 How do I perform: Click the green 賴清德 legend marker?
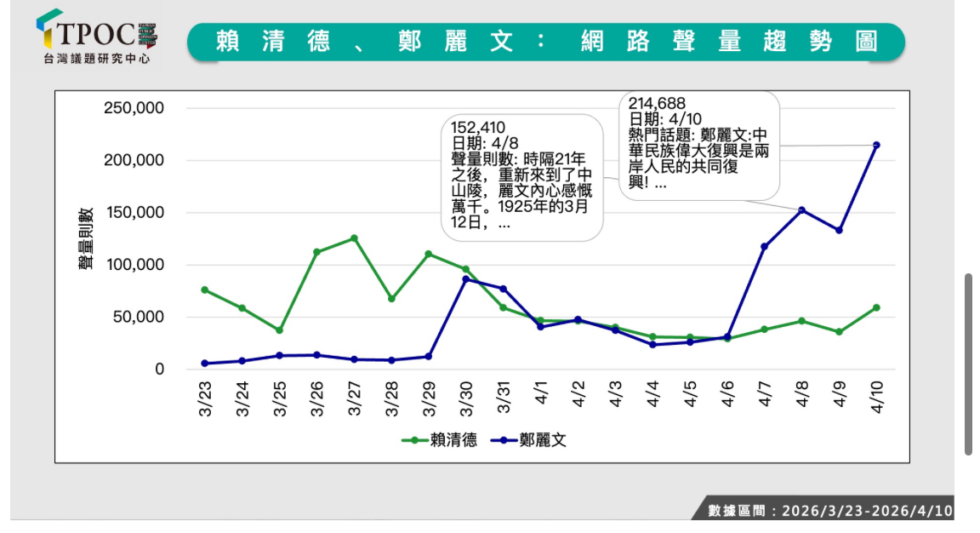pyautogui.click(x=414, y=440)
